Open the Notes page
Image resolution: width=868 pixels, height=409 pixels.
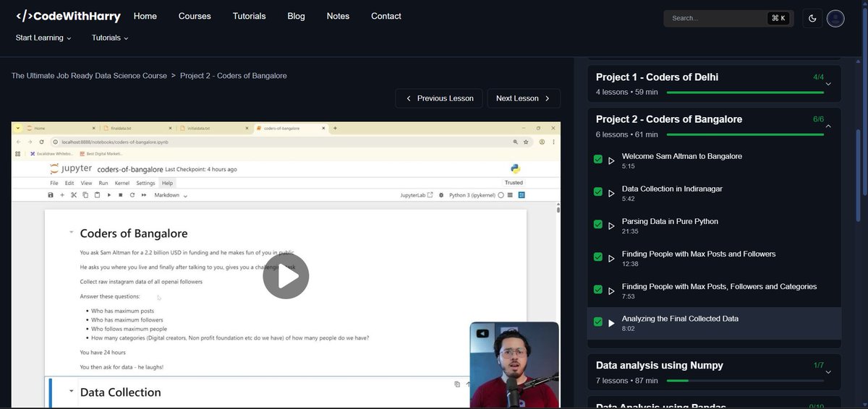click(338, 16)
